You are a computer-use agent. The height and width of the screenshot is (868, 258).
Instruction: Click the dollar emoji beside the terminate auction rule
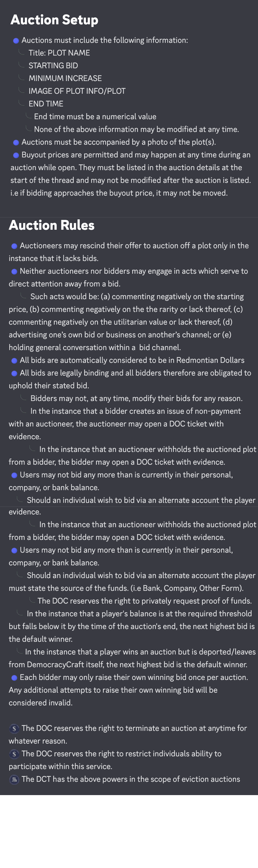(14, 729)
